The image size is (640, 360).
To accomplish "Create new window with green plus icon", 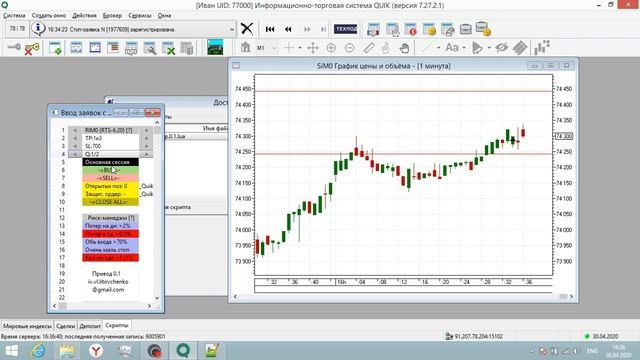I will [x=55, y=48].
